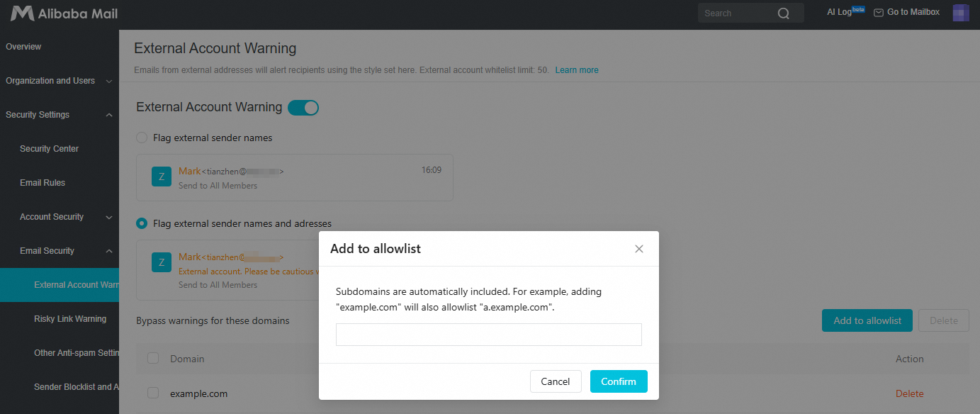
Task: Open the AI Log beta link
Action: click(846, 12)
